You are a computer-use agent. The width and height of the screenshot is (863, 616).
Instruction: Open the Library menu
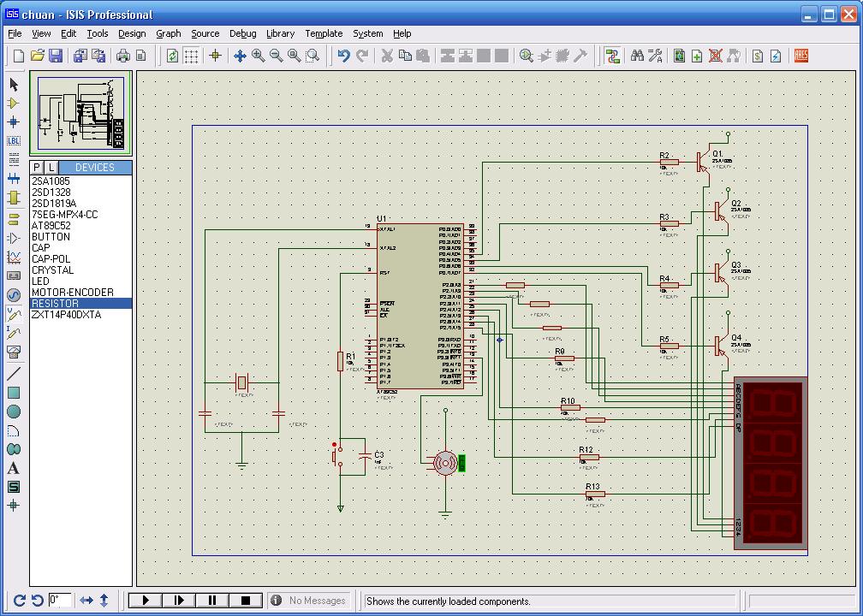tap(280, 33)
